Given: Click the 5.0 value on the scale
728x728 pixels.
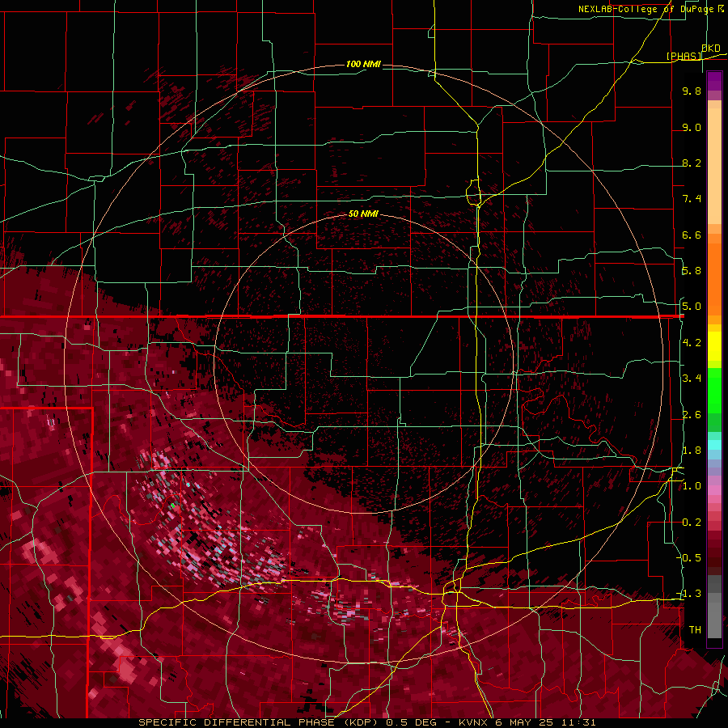Looking at the screenshot, I should point(692,307).
